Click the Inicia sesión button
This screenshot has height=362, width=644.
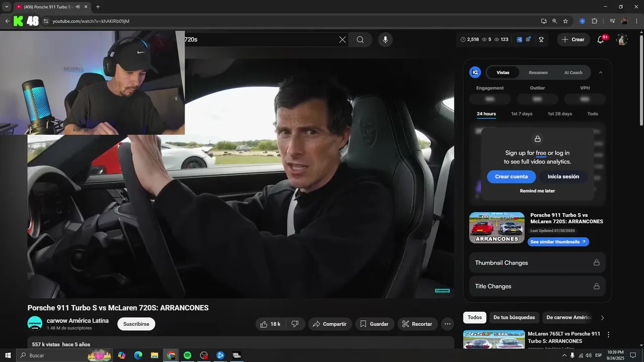563,177
